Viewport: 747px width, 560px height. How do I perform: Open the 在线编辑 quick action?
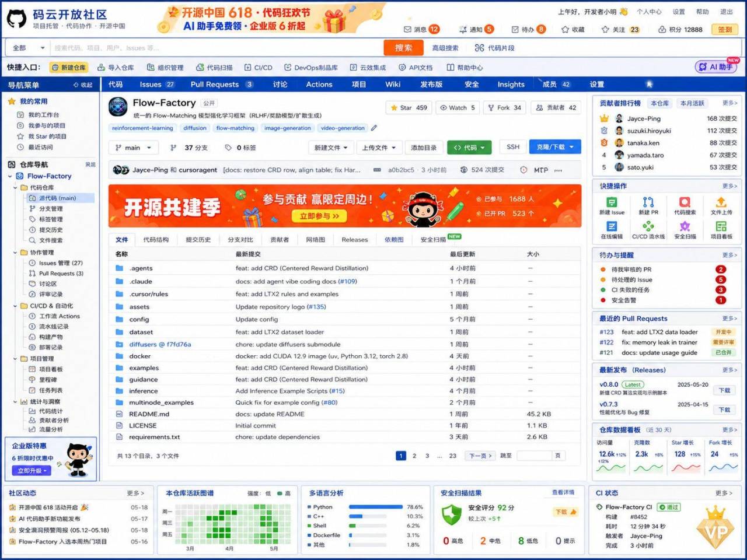612,230
